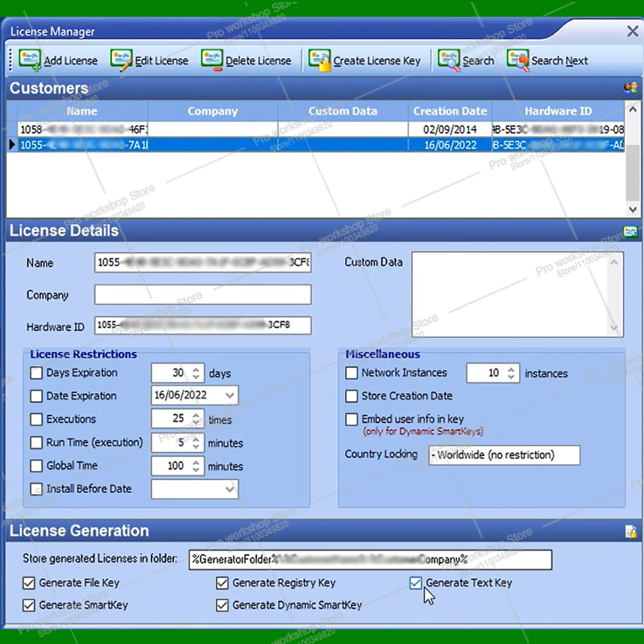Enable the Network Instances checkbox
Viewport: 644px width, 644px height.
point(352,373)
